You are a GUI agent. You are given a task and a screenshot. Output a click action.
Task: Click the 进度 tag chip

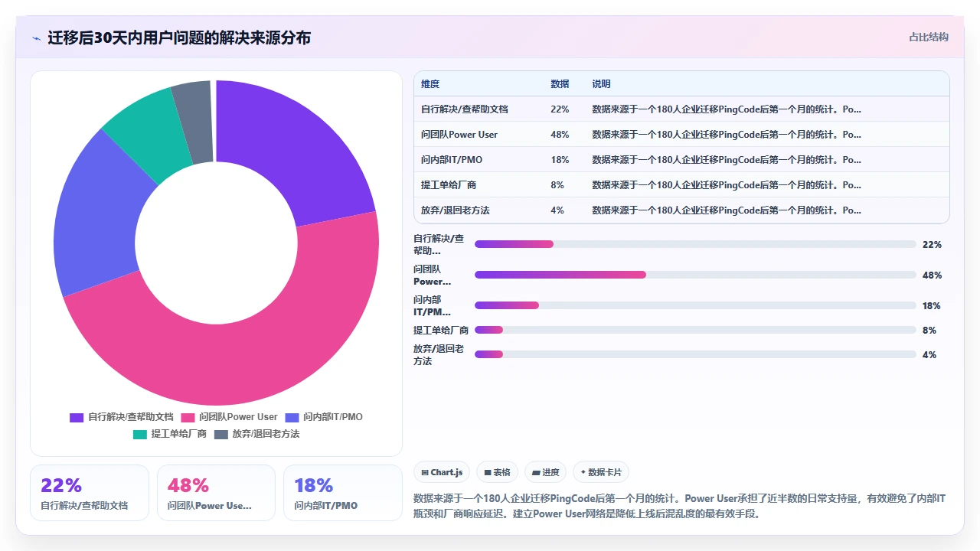pyautogui.click(x=546, y=472)
